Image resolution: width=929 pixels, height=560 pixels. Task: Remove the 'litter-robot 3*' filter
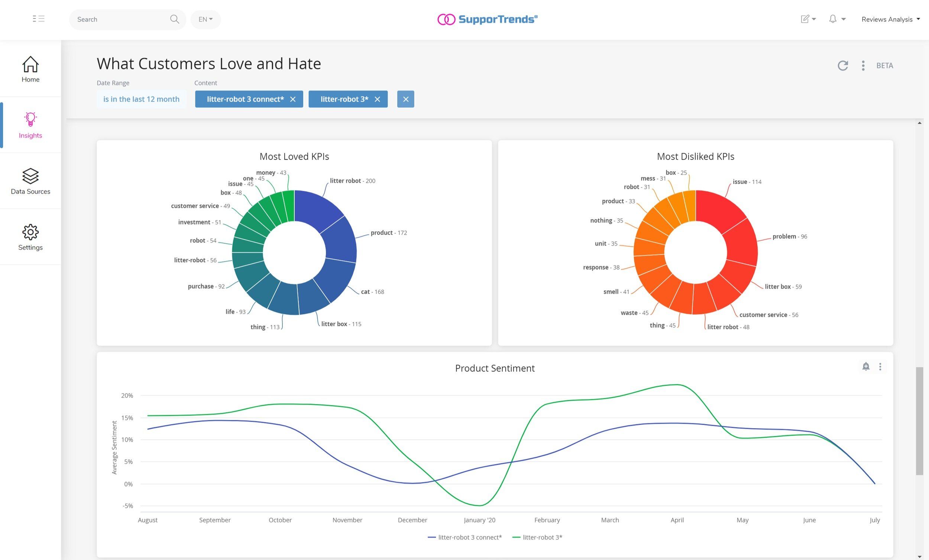pos(377,99)
